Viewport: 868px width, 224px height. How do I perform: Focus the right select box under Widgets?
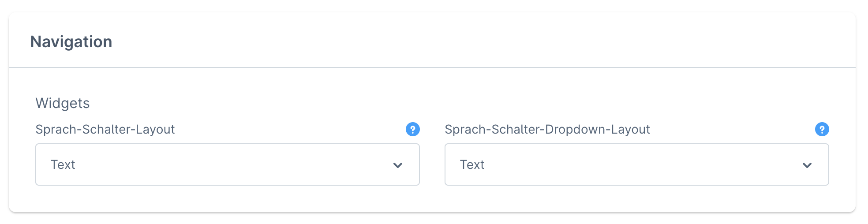pos(636,164)
